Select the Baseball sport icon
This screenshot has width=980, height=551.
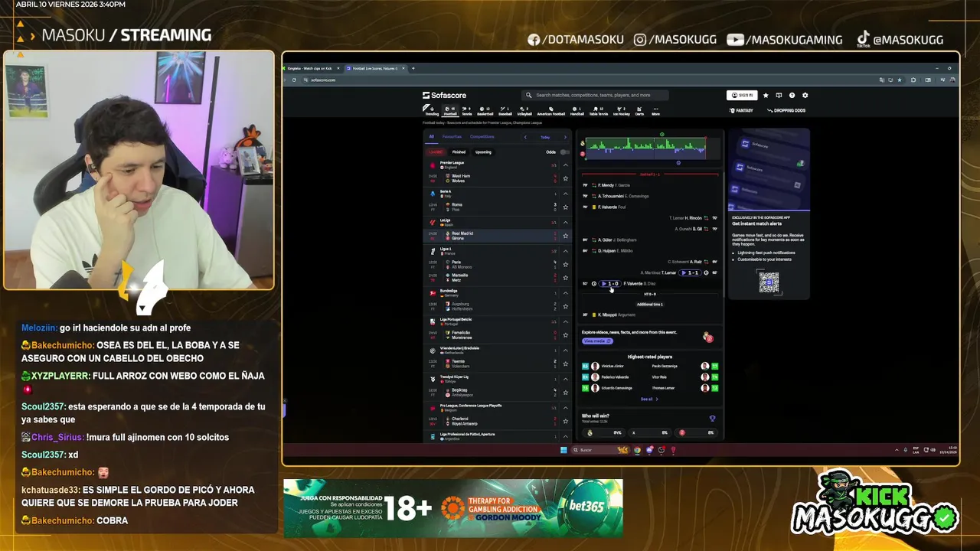tap(505, 111)
